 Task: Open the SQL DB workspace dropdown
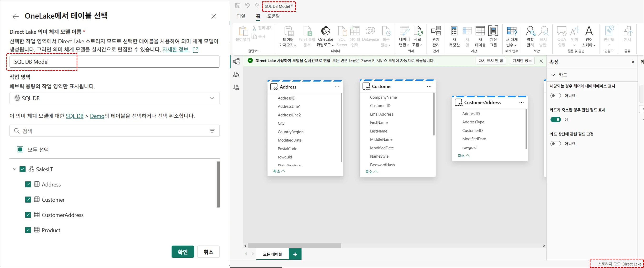(114, 98)
